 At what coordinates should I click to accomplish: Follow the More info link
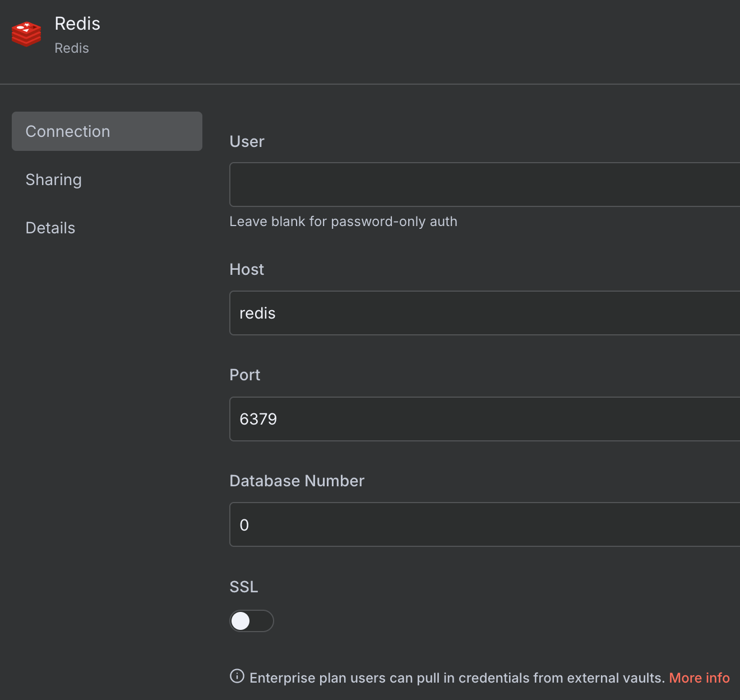click(700, 678)
